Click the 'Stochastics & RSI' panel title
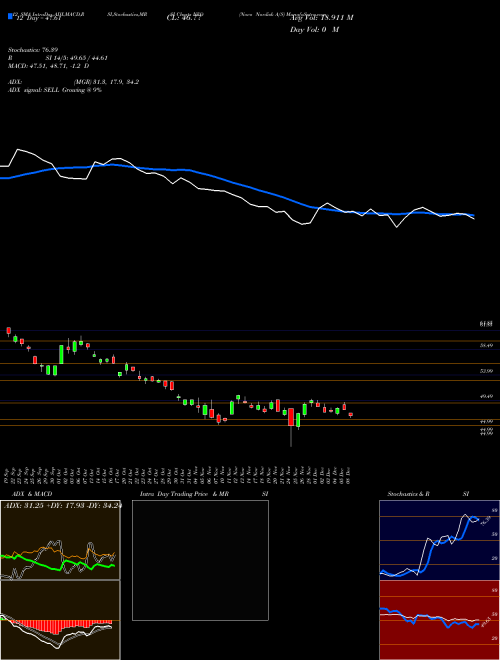This screenshot has width=500, height=660. click(428, 494)
